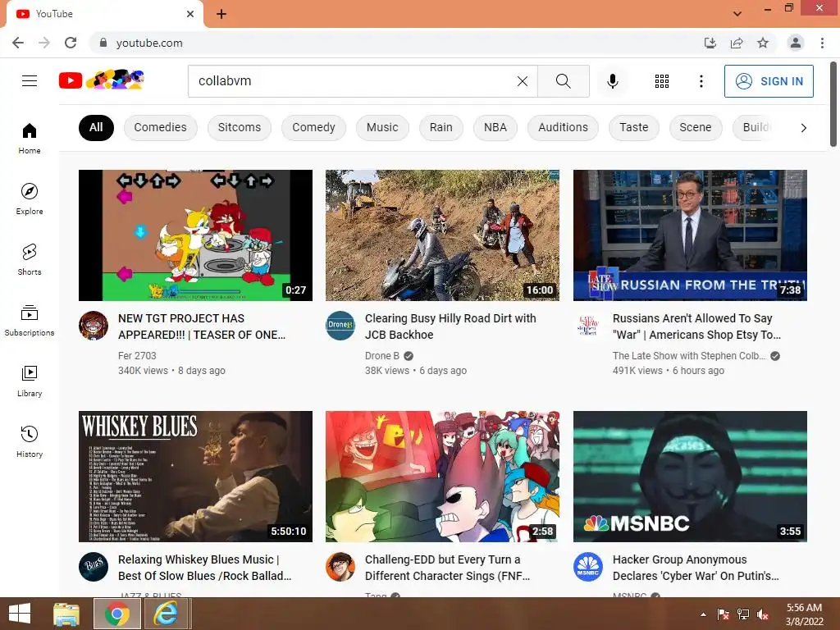Click title 'Relaxing Whiskey Blues Music'
Image resolution: width=840 pixels, height=630 pixels.
click(204, 568)
